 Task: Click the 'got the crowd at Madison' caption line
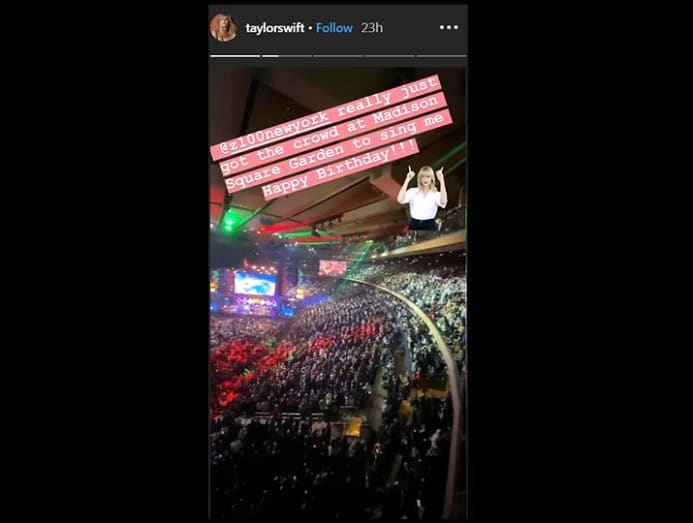pos(331,133)
